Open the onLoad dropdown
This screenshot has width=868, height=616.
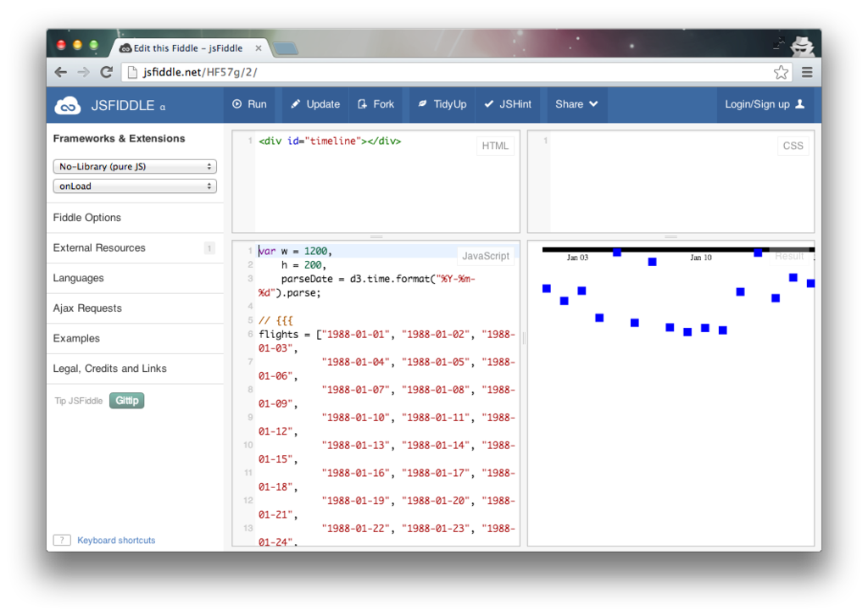point(135,186)
